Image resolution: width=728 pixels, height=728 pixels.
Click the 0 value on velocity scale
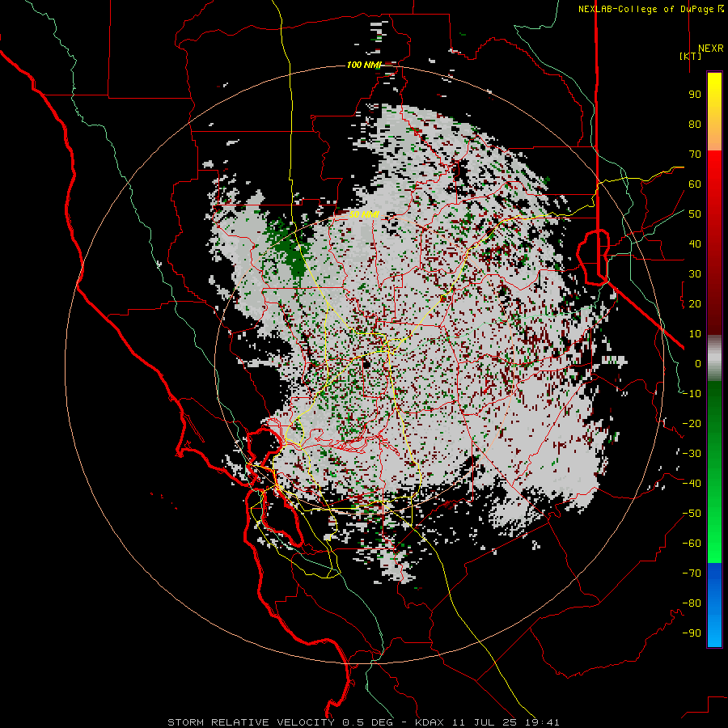(698, 364)
